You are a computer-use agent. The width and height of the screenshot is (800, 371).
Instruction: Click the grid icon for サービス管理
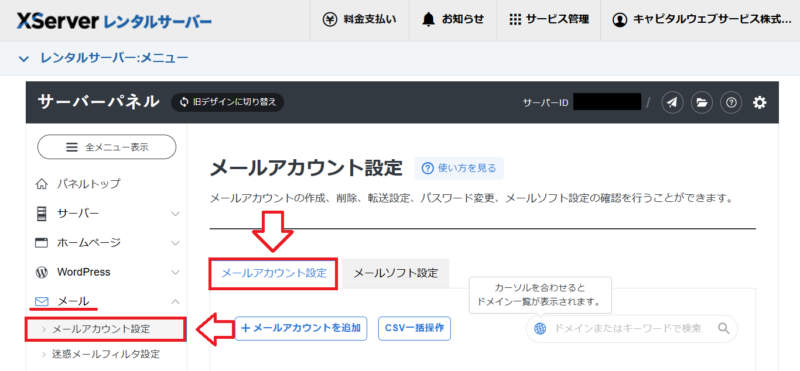coord(515,20)
